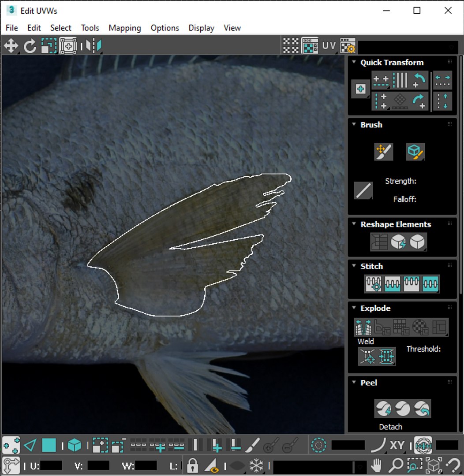
Task: Activate the Freeform Mode tool
Action: click(68, 46)
